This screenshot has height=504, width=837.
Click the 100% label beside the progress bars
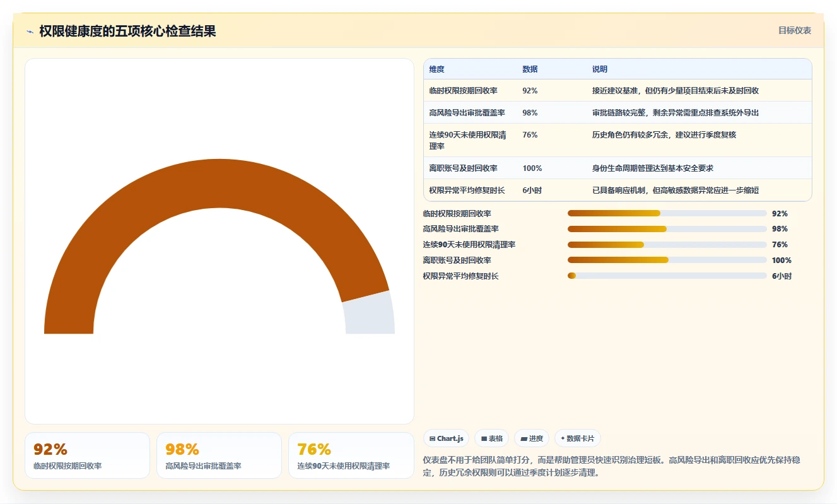coord(781,261)
